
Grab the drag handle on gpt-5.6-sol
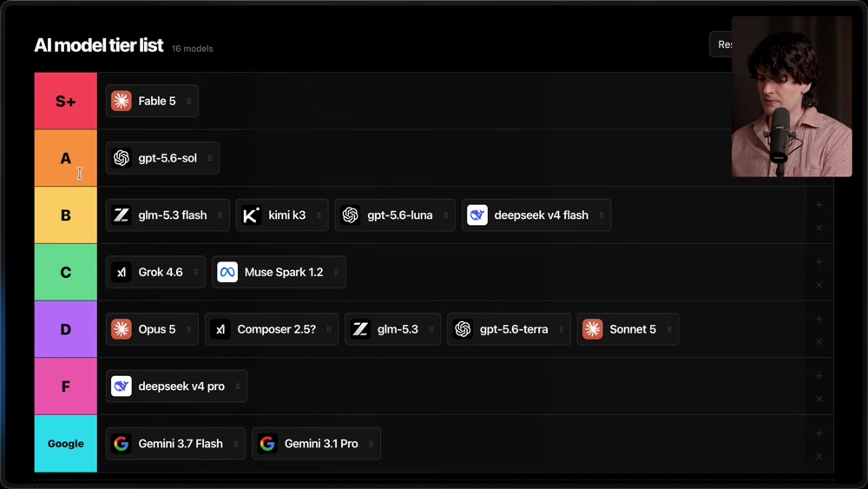(x=210, y=158)
